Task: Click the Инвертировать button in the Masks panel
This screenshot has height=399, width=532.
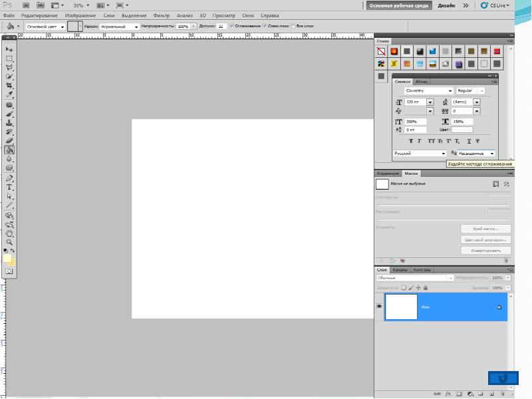Action: [485, 251]
